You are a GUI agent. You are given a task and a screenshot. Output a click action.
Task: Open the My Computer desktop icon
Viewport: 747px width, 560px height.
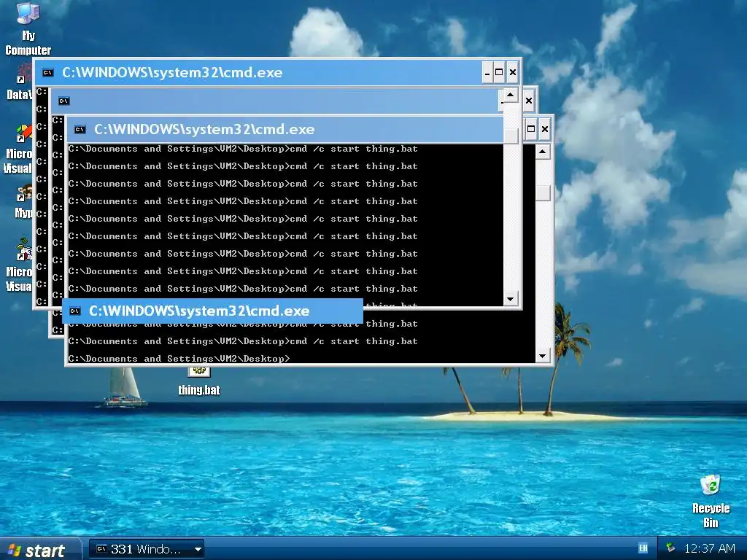[x=28, y=28]
